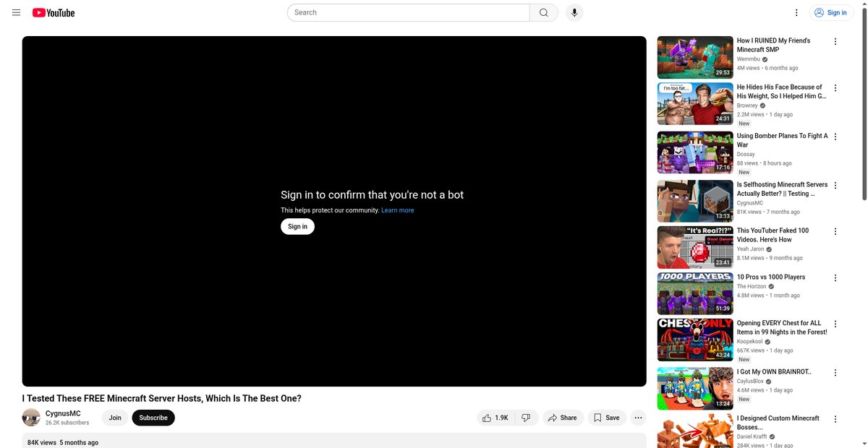This screenshot has height=448, width=868.
Task: Open options for Using Bomber Planes video
Action: click(835, 137)
